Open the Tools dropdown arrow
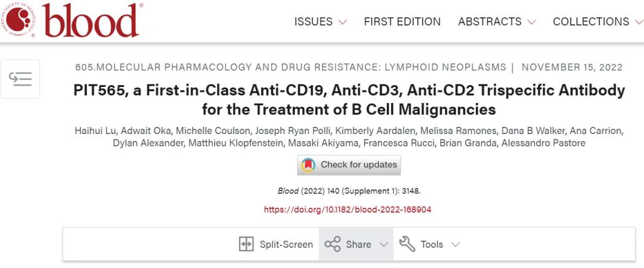 [456, 244]
